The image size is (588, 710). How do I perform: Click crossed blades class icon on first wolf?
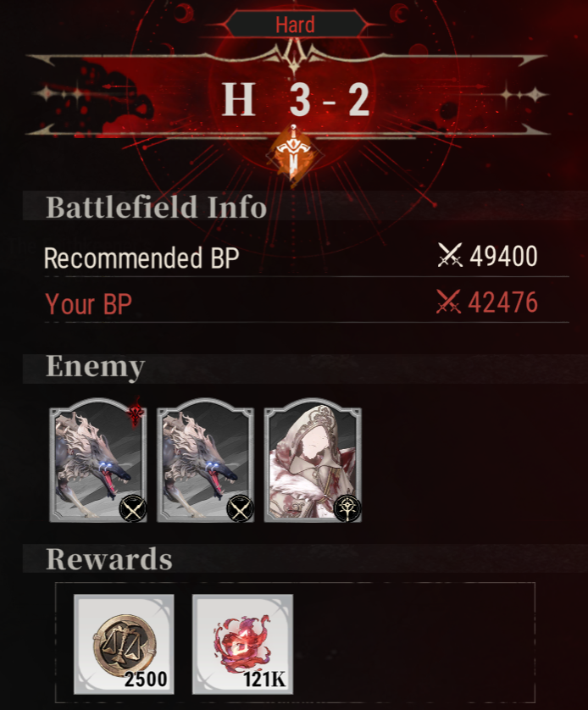pos(133,508)
